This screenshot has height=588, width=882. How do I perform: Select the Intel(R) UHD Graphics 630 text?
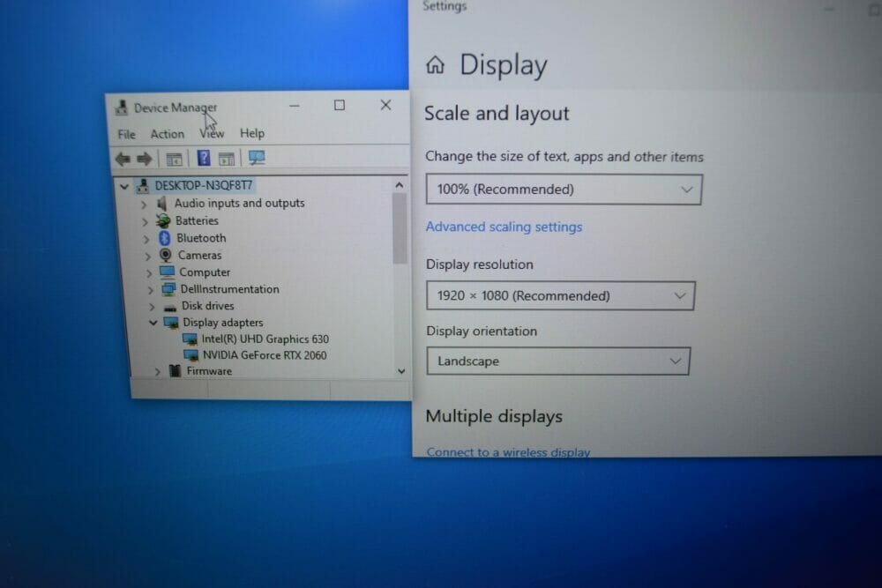pyautogui.click(x=265, y=339)
